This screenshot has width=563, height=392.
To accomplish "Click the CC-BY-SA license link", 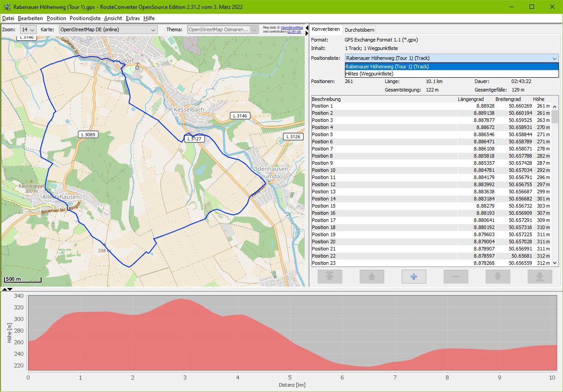I will point(294,32).
